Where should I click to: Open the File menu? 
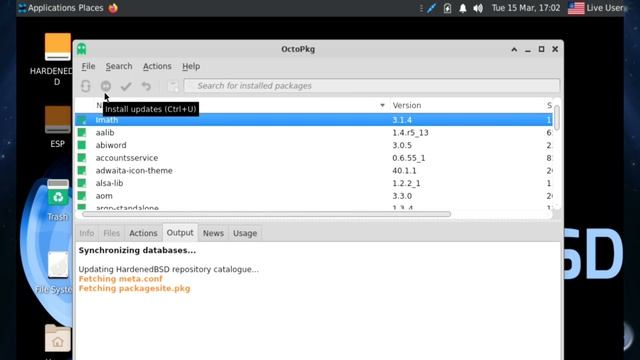pos(88,66)
